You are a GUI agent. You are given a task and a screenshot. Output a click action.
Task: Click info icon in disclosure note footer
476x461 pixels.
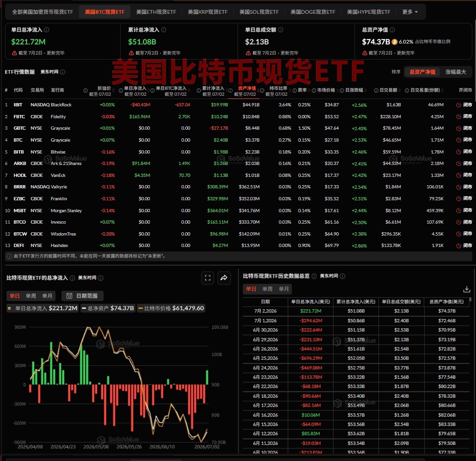tap(10, 256)
